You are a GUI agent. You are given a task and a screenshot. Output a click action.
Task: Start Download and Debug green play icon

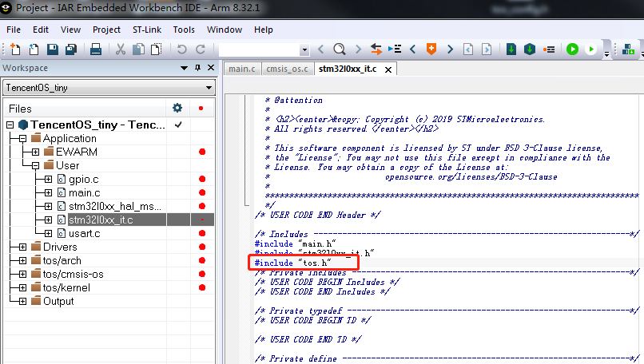click(572, 49)
